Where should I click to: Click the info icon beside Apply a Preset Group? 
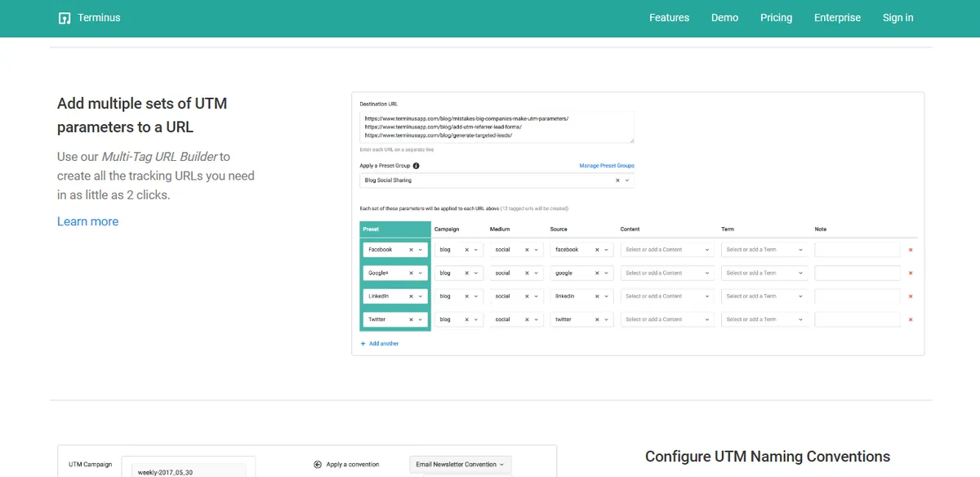coord(416,166)
